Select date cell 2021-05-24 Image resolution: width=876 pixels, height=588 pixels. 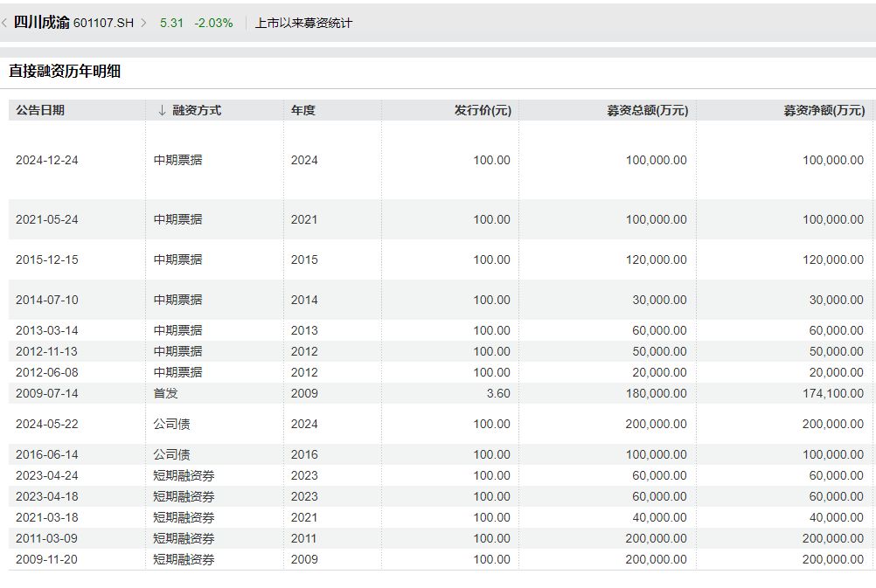click(x=47, y=219)
